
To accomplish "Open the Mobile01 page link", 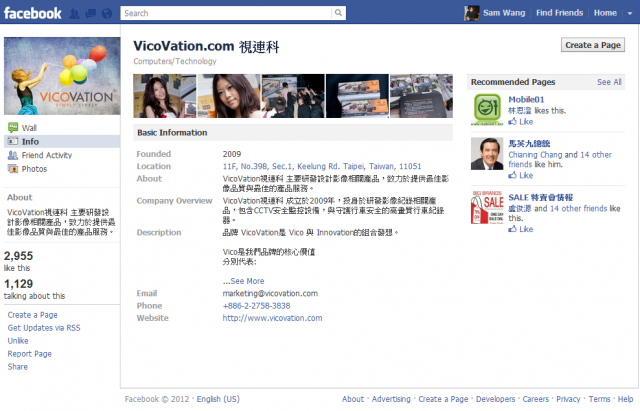I will click(x=526, y=100).
